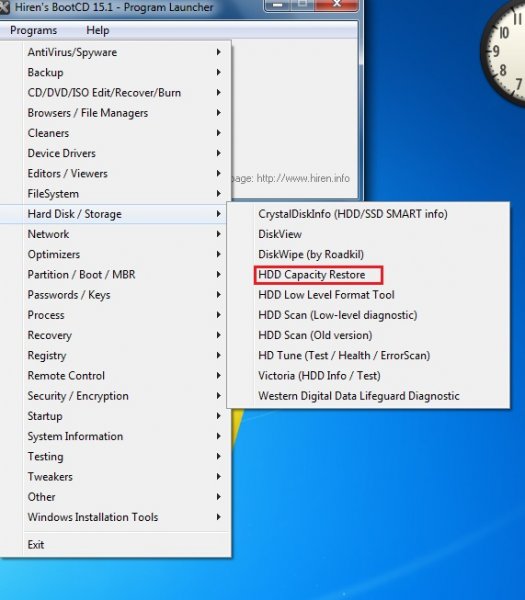Open the Device Drivers submenu
Screen dimensions: 525x600
pyautogui.click(x=115, y=153)
